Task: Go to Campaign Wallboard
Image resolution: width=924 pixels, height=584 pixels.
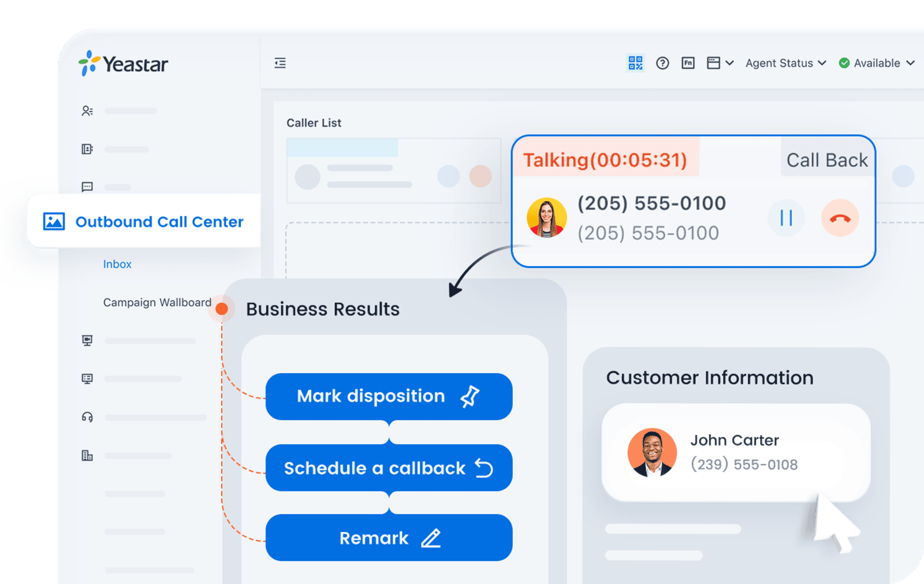Action: point(157,302)
